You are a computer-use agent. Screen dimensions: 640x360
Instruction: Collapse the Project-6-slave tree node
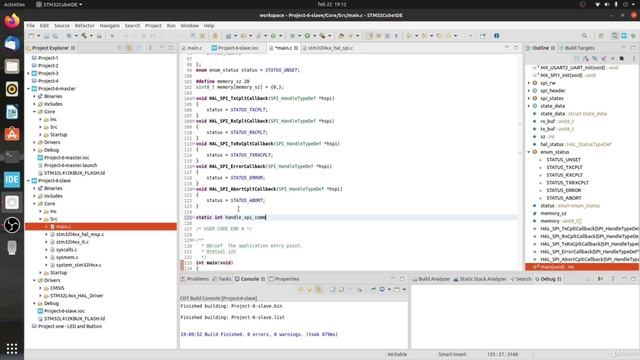[29, 180]
